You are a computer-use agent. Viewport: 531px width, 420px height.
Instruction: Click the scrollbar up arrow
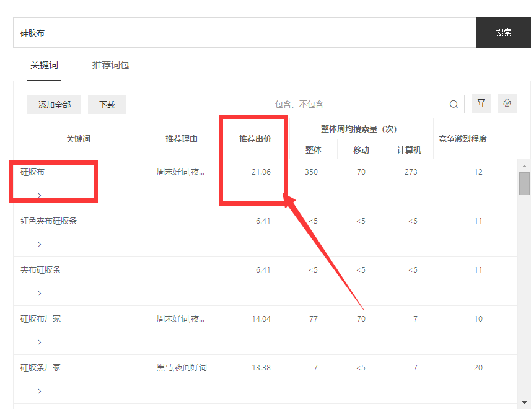pos(524,165)
